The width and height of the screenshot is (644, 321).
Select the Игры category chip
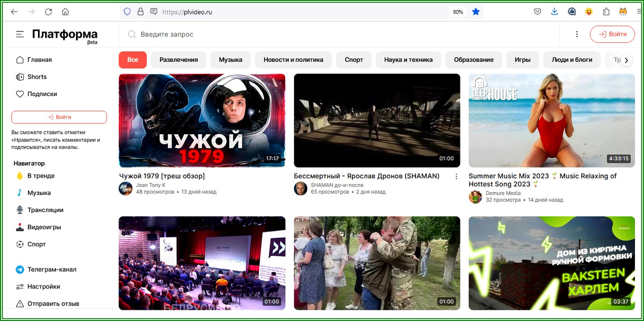pos(523,60)
